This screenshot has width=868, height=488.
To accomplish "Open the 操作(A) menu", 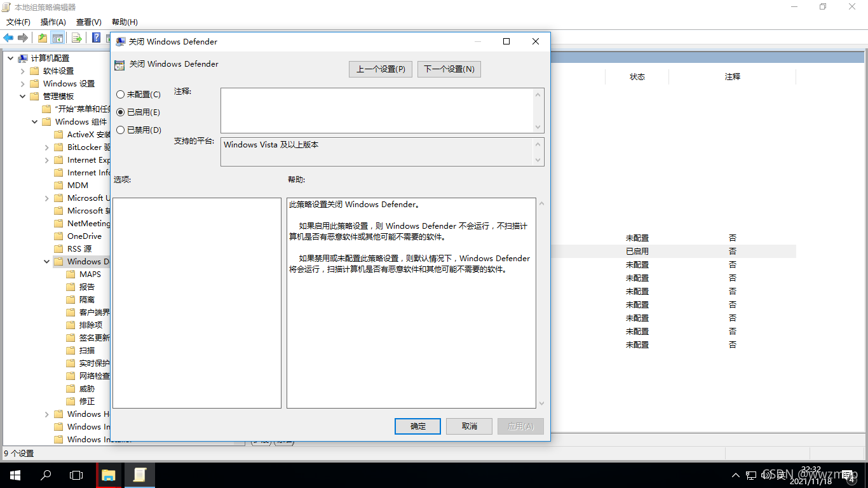I will (x=53, y=22).
